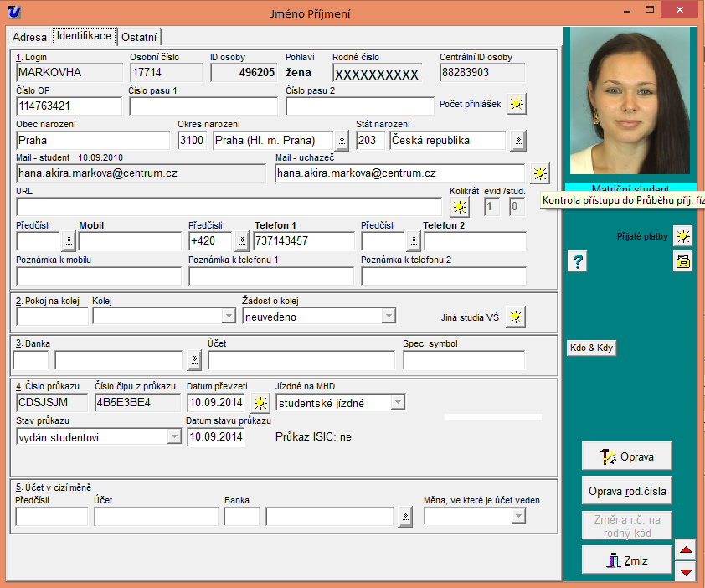The image size is (705, 588).
Task: Open the Okres narození lookup button
Action: (x=342, y=140)
